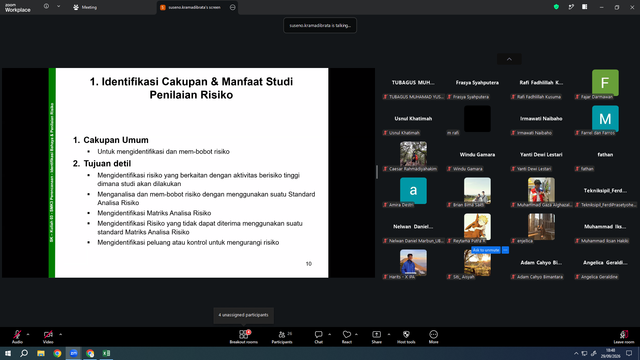The image size is (640, 360).
Task: Click Irmawati Naibaho participant name
Action: (x=541, y=118)
